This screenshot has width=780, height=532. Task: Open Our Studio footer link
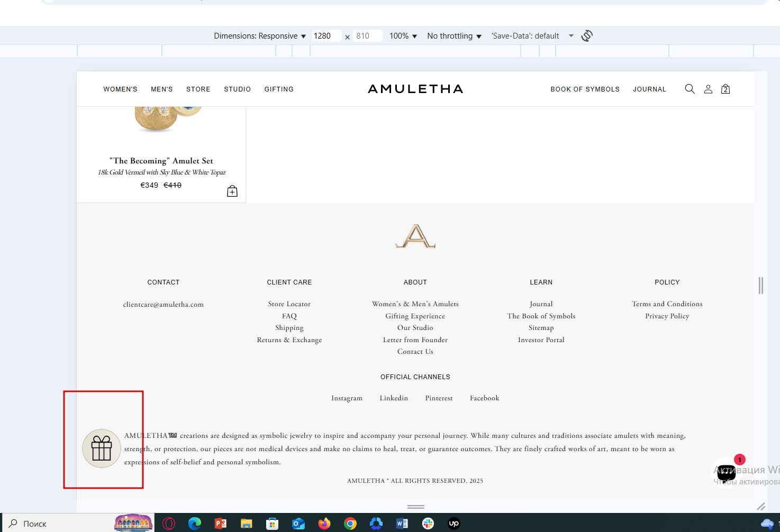(415, 328)
